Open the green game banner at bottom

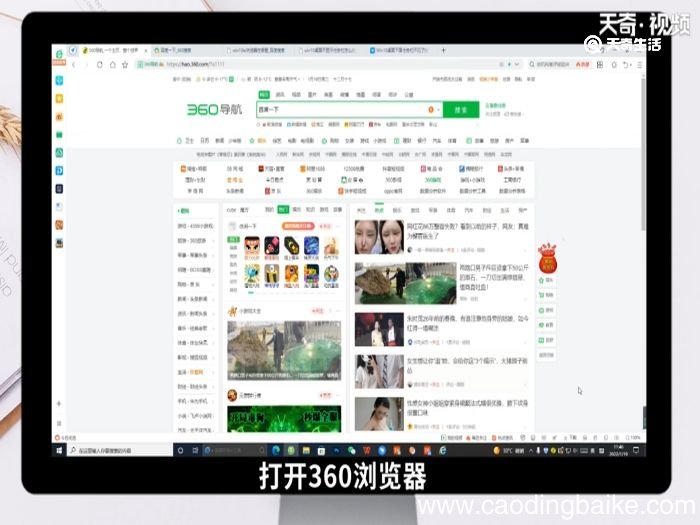(x=284, y=419)
